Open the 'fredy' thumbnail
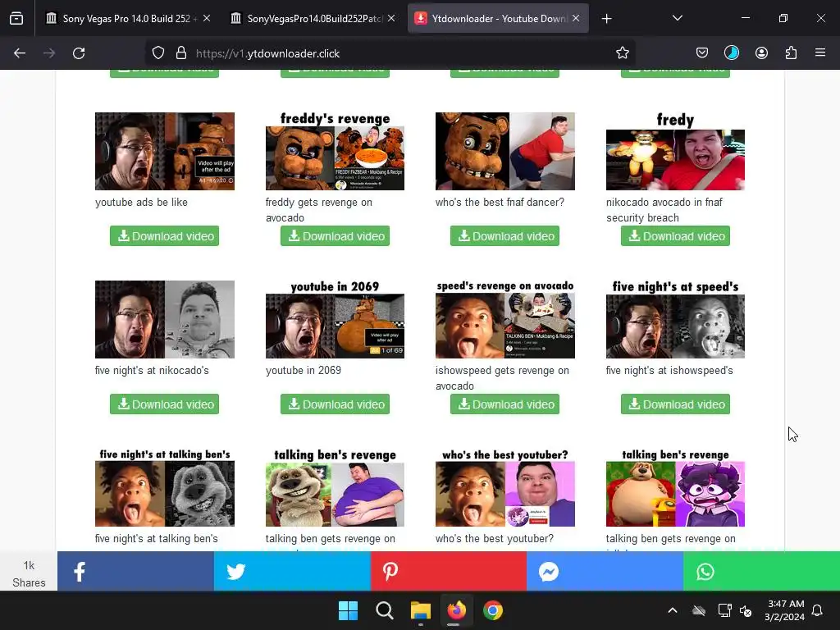 pyautogui.click(x=675, y=151)
